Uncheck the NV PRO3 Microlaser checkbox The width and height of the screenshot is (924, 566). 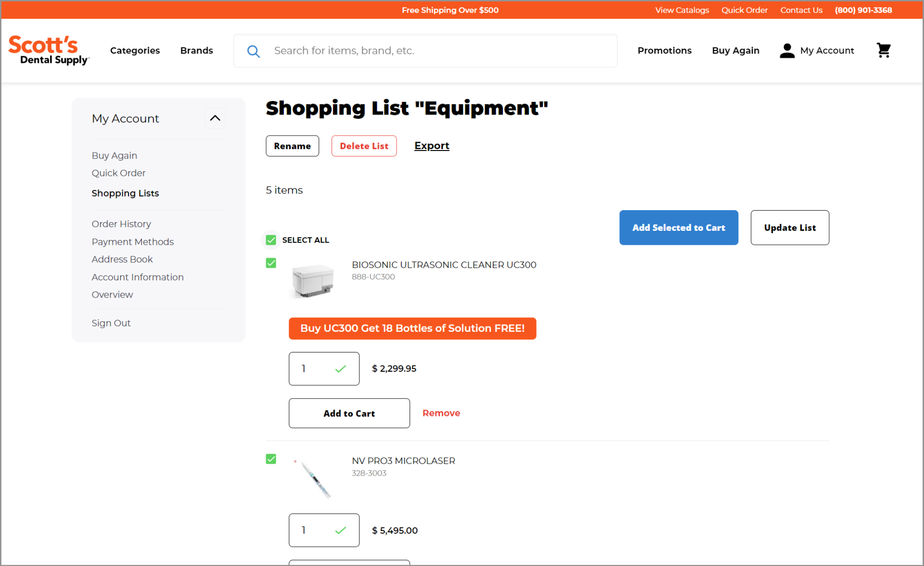[271, 459]
